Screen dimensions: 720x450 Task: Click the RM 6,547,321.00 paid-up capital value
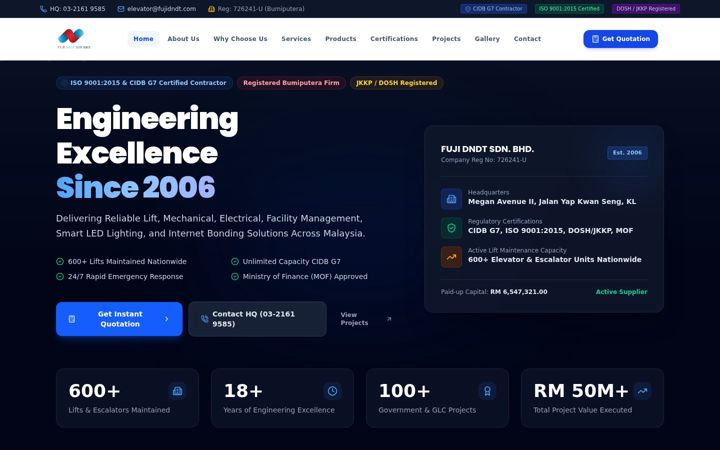click(519, 292)
